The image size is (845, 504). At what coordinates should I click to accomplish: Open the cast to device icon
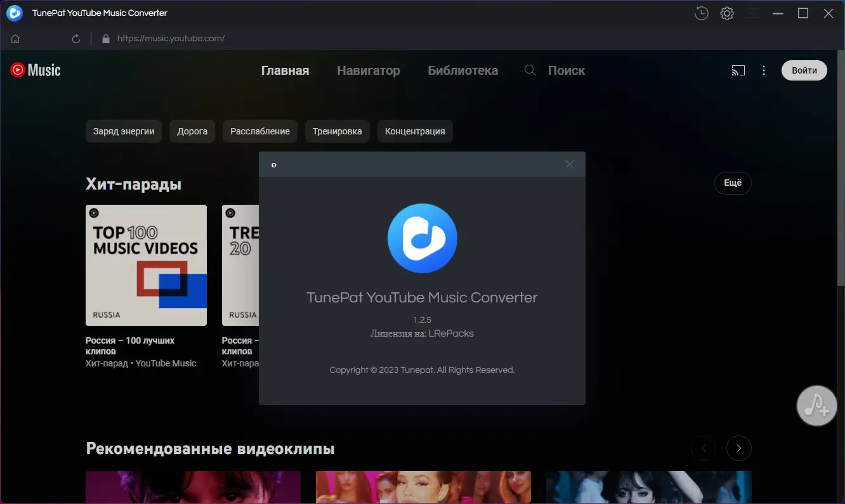click(738, 70)
